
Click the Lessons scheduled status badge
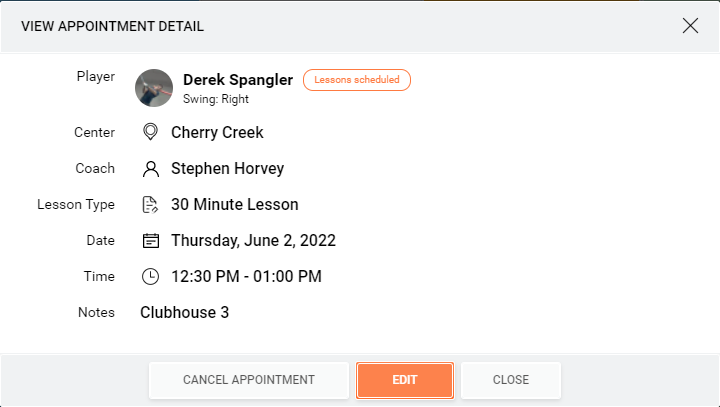tap(357, 80)
